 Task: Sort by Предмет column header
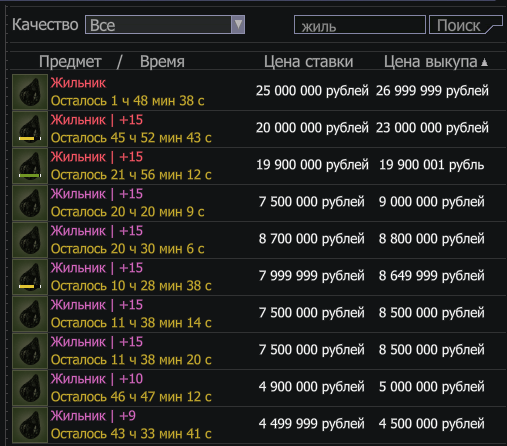pos(70,62)
